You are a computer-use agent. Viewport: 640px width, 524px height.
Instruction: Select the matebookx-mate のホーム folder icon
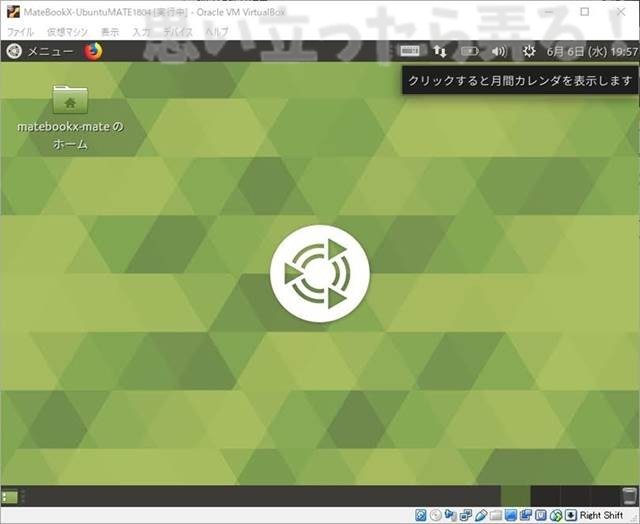70,117
